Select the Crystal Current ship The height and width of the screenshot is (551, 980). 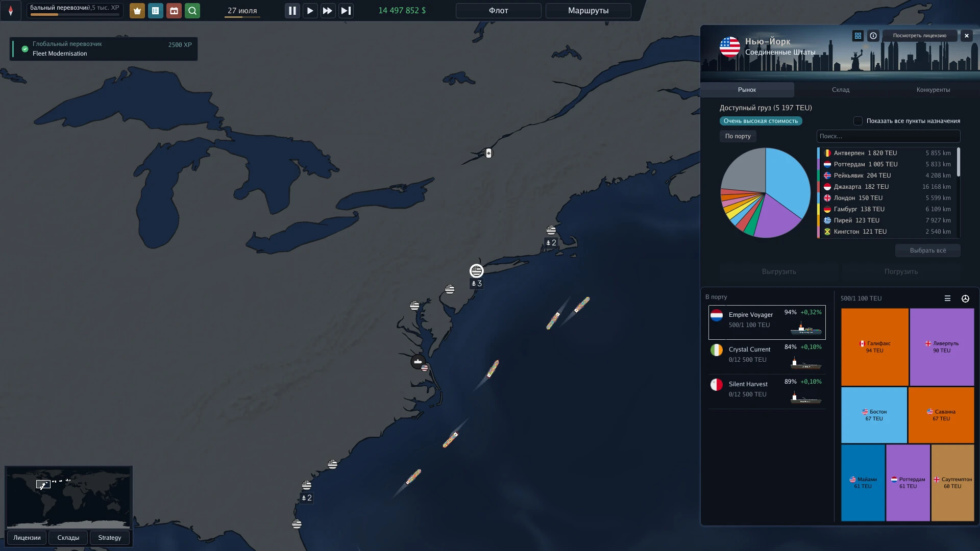coord(767,357)
